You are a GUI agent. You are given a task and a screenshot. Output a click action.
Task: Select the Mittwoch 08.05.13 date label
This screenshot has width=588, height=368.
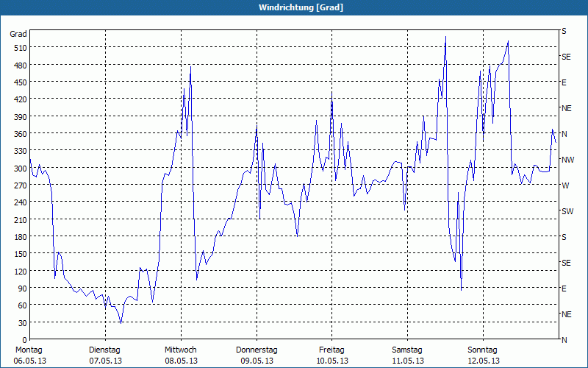click(180, 355)
